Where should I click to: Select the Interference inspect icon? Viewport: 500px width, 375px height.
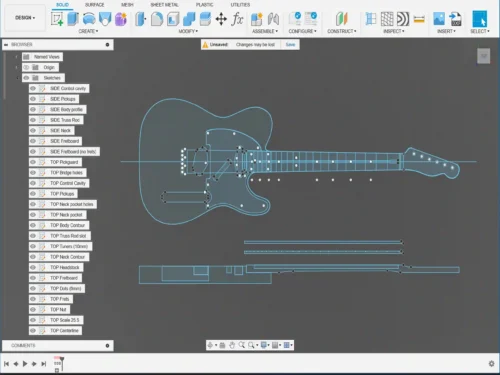(x=371, y=19)
